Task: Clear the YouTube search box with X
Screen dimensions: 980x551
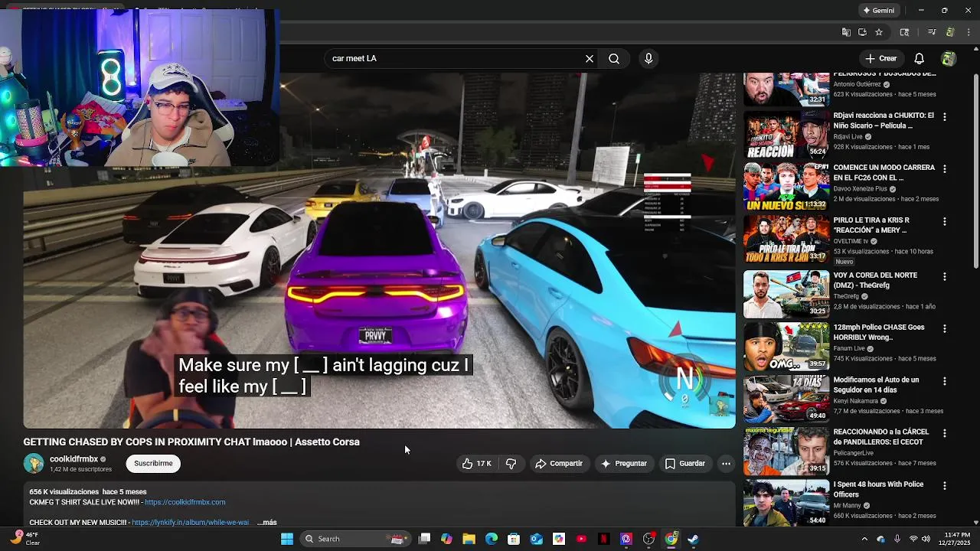Action: (590, 58)
